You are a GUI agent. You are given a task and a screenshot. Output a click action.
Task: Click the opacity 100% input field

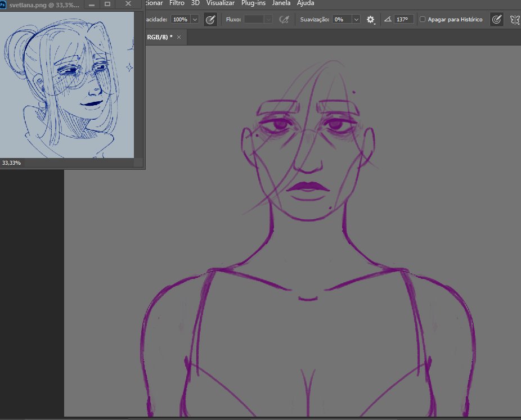pyautogui.click(x=181, y=19)
